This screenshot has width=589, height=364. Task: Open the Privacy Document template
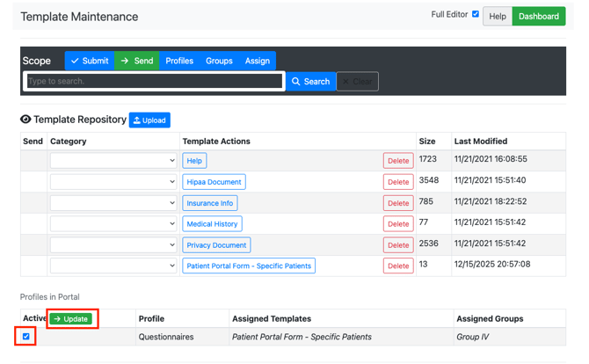tap(216, 245)
